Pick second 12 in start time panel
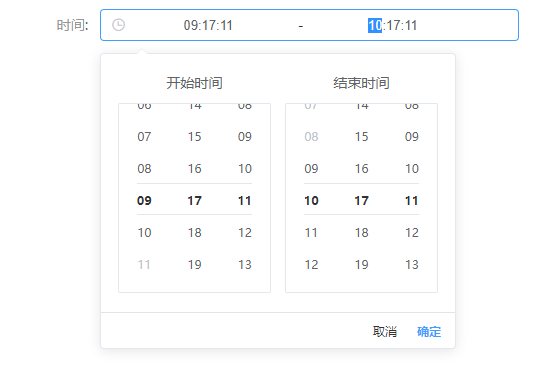 [245, 232]
